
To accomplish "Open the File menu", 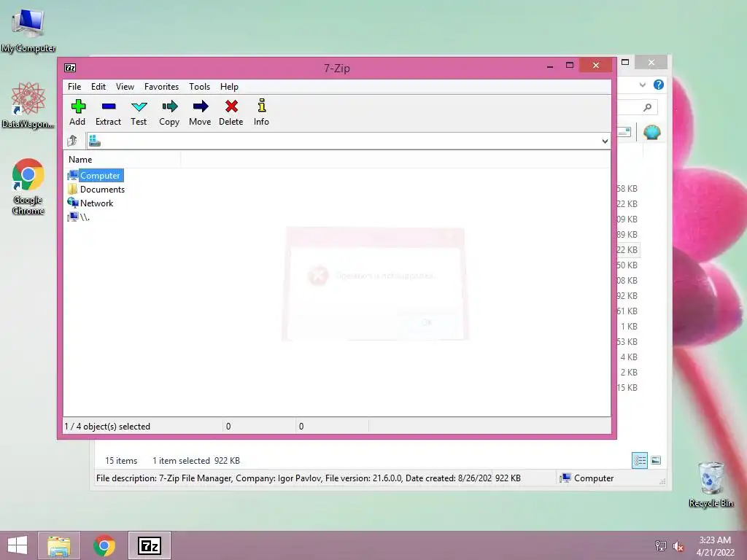I will coord(74,87).
